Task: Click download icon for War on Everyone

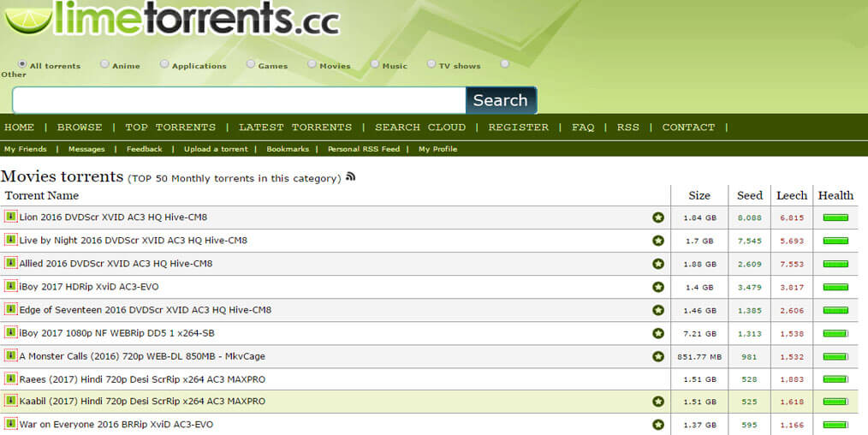Action: tap(10, 424)
